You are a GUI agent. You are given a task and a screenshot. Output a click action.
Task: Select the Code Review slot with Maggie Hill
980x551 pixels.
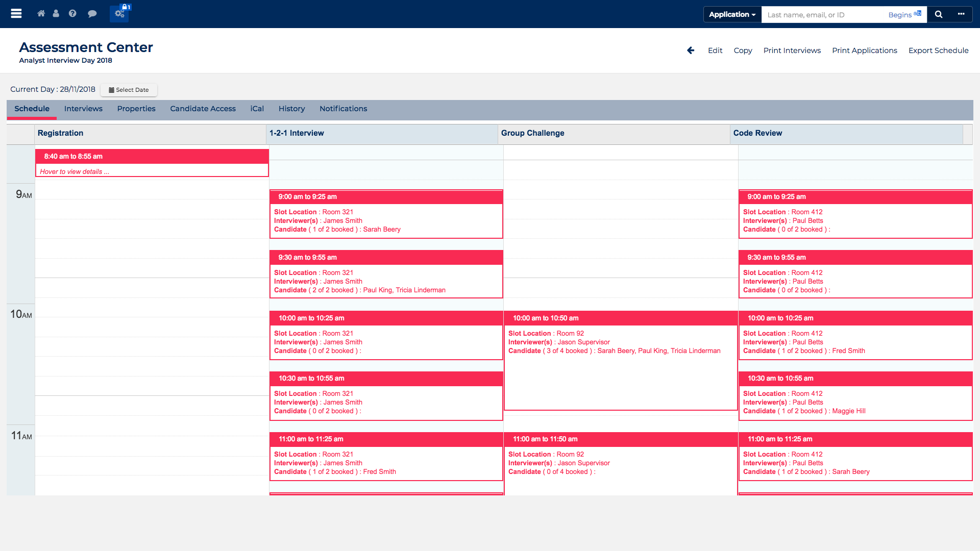855,396
